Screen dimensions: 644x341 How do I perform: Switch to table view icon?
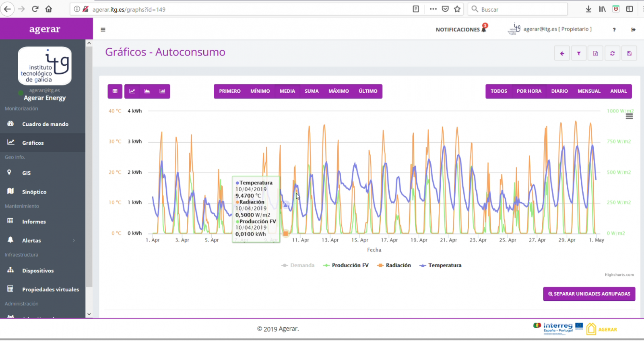115,91
